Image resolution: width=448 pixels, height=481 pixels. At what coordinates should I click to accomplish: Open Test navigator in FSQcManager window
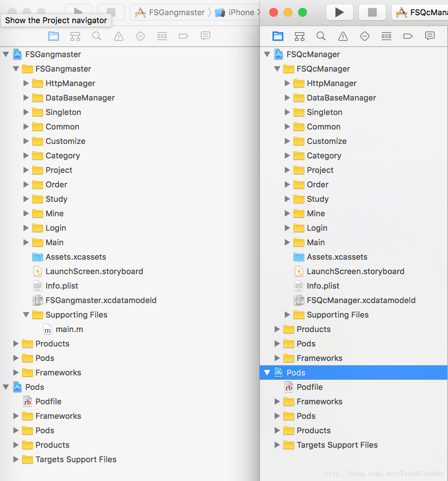(365, 36)
